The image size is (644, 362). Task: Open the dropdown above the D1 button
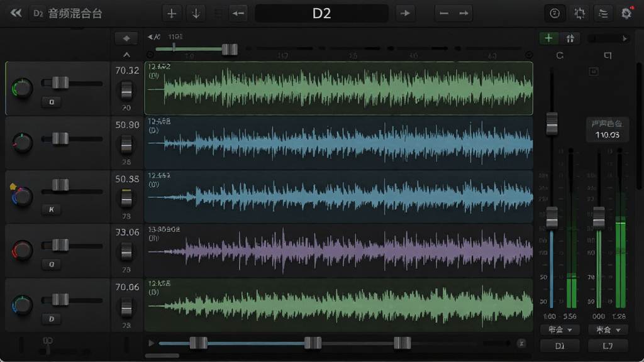click(x=559, y=329)
